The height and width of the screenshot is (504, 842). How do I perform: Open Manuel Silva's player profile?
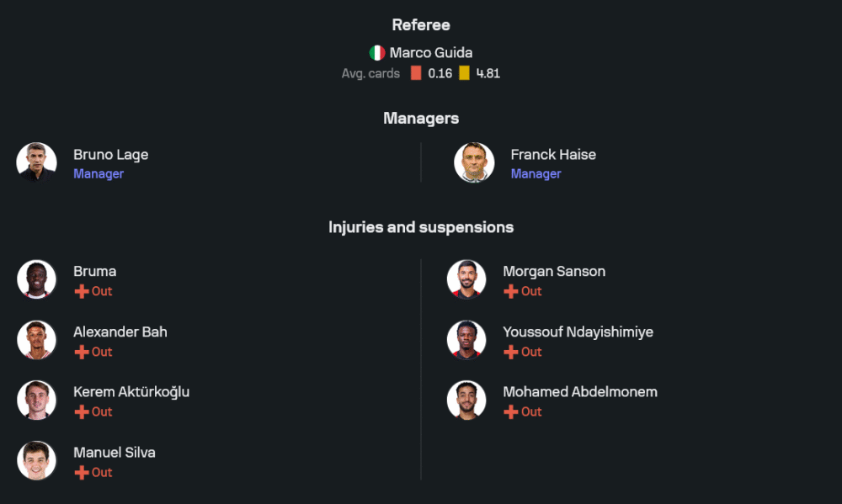pyautogui.click(x=114, y=453)
